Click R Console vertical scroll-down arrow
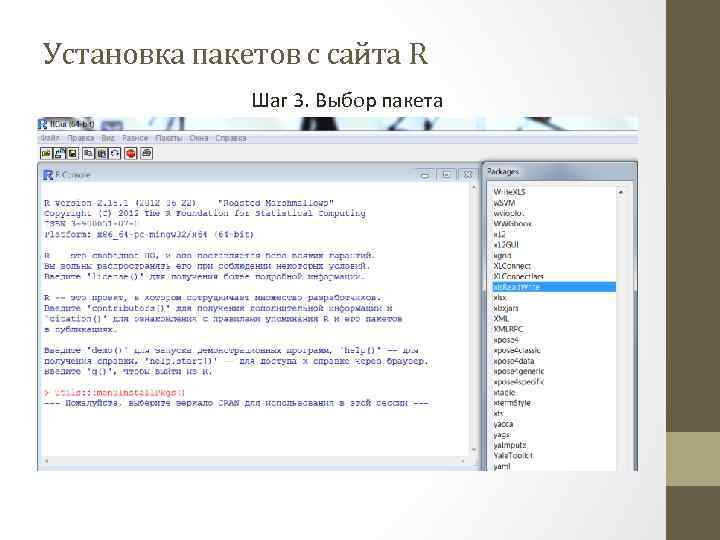 click(474, 450)
